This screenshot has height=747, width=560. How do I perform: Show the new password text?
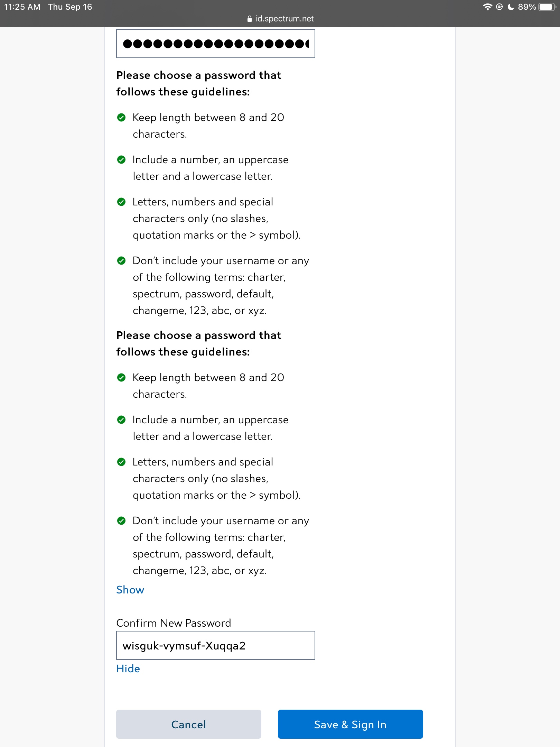[x=130, y=590]
